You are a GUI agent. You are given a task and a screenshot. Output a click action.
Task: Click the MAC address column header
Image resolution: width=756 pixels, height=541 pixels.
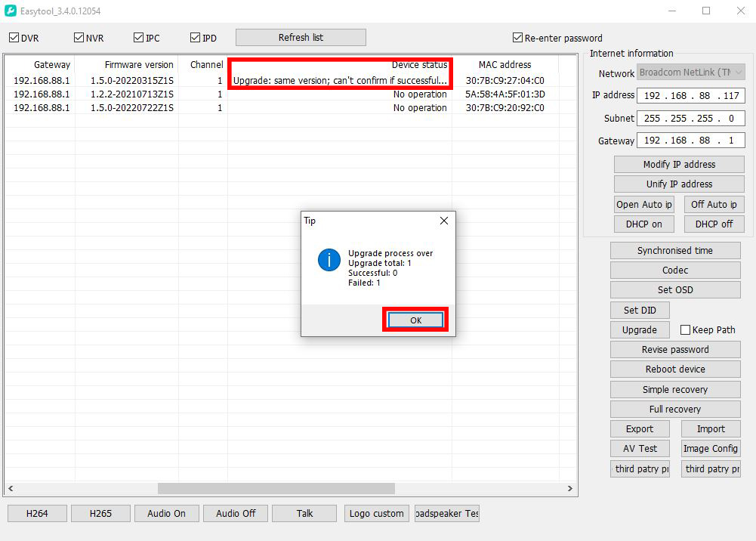click(x=505, y=65)
